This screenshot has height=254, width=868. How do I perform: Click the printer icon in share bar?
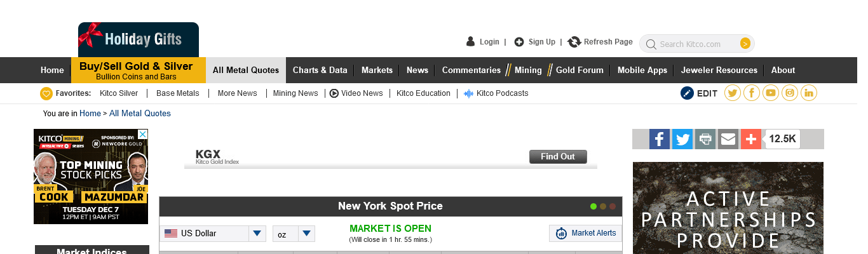(705, 139)
